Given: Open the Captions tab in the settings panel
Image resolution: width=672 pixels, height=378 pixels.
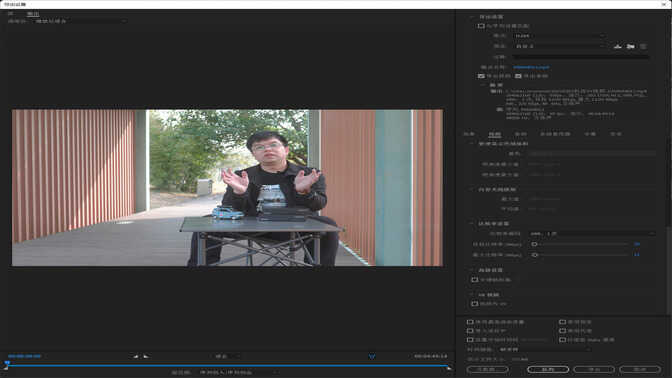Looking at the screenshot, I should click(590, 134).
